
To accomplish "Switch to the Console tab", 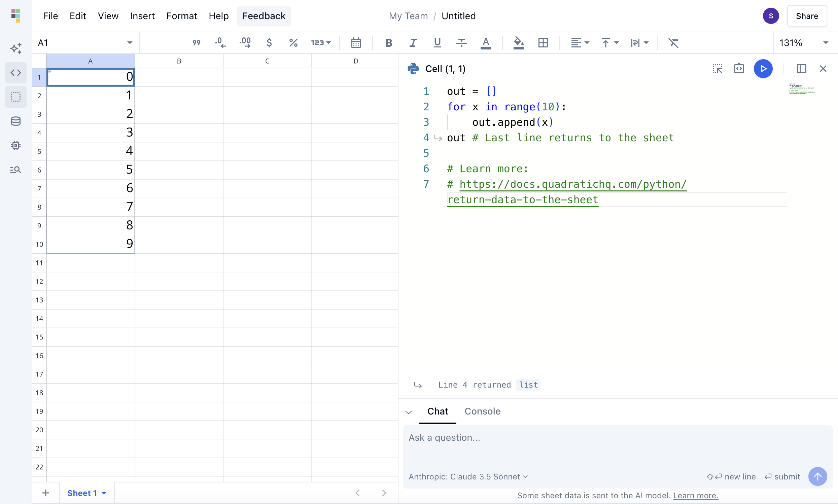I will point(482,411).
